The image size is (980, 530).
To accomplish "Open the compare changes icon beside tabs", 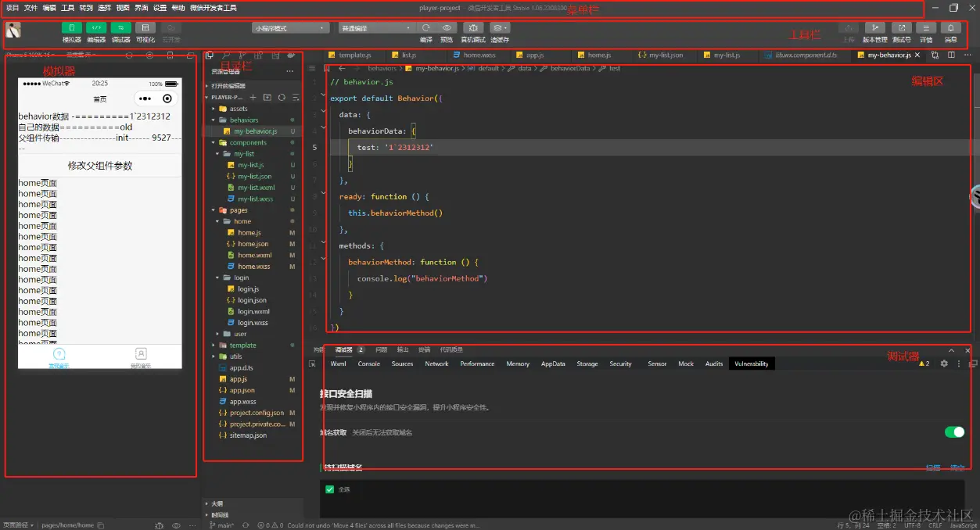I will pos(935,56).
